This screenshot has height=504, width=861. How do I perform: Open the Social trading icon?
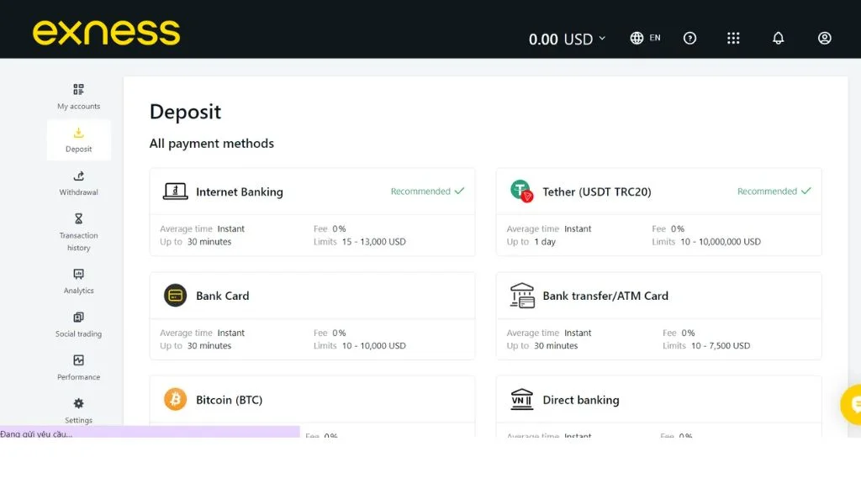pos(78,318)
